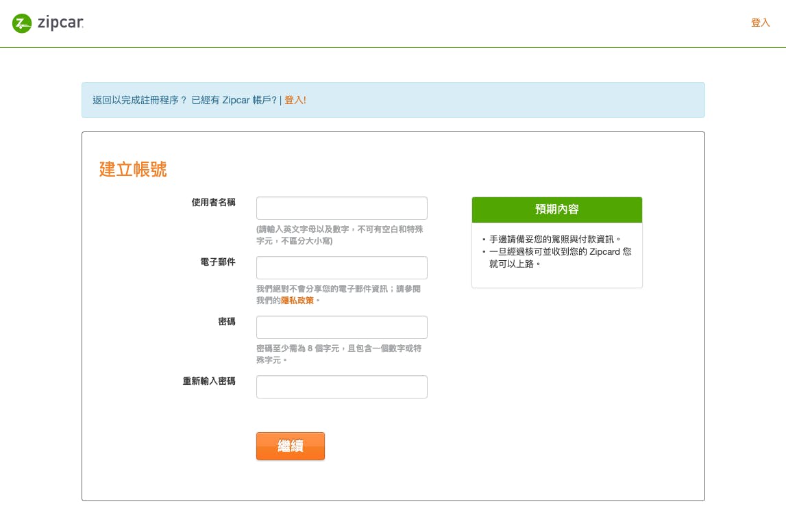Click the 密碼 field label
Viewport: 786px width, 532px height.
click(x=226, y=322)
